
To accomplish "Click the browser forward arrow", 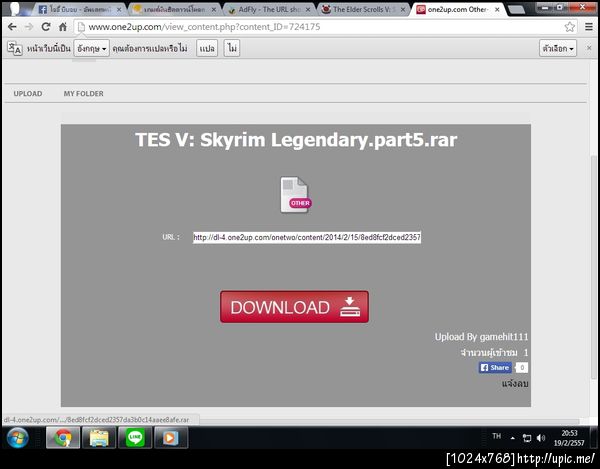I will tap(29, 27).
